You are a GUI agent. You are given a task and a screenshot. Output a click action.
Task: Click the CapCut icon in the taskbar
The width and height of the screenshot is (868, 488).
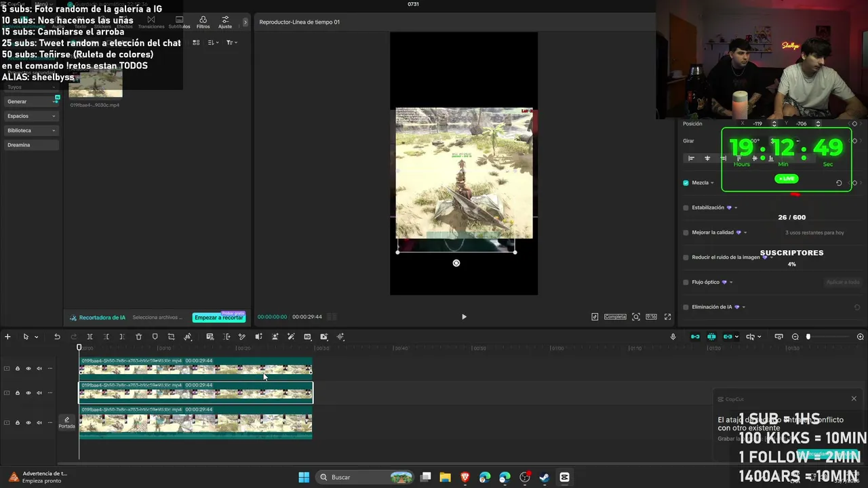(x=564, y=477)
